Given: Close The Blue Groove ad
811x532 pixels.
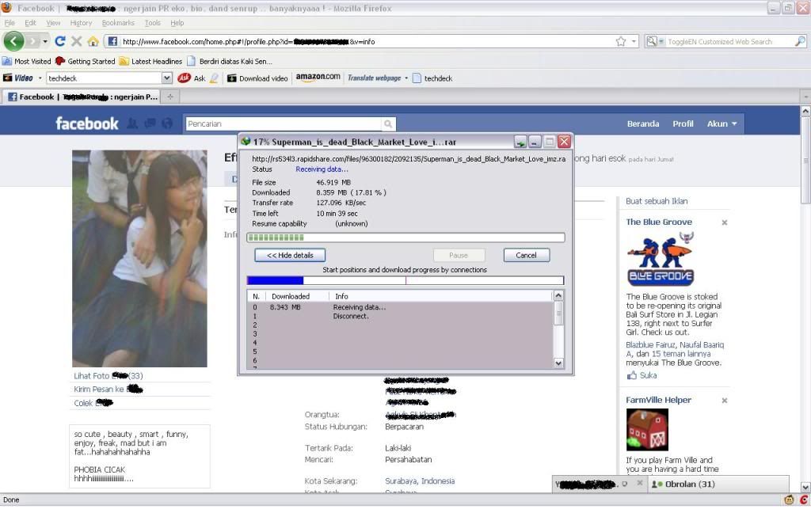Looking at the screenshot, I should click(724, 222).
